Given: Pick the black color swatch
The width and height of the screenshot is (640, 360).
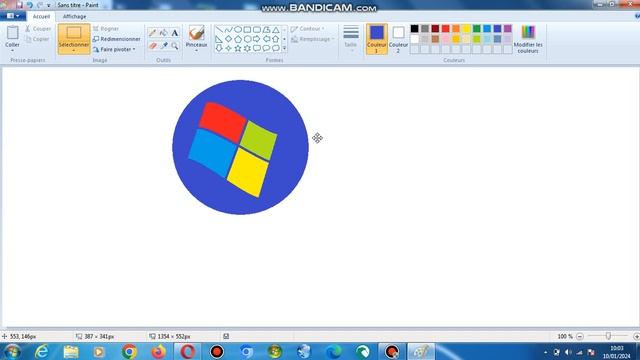Looking at the screenshot, I should pyautogui.click(x=414, y=29).
